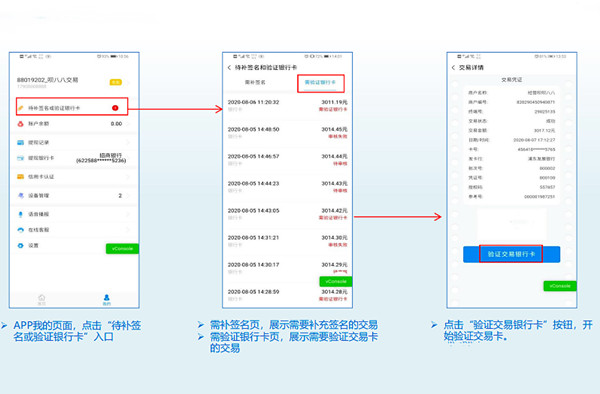
Task: Click the 验证交易银行卡 button
Action: [512, 254]
